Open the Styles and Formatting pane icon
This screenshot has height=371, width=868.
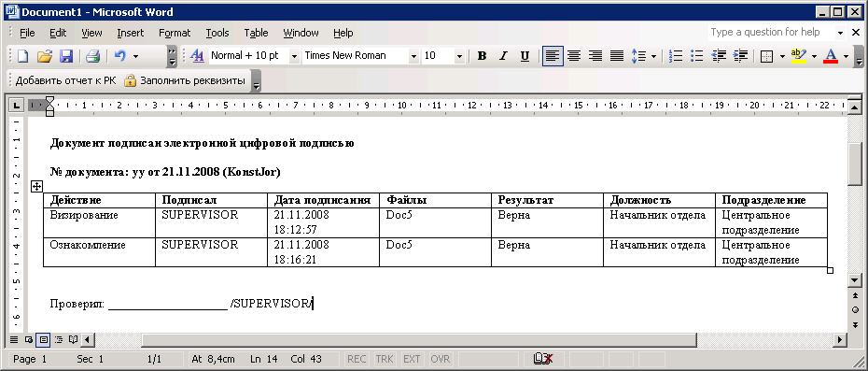pyautogui.click(x=197, y=56)
